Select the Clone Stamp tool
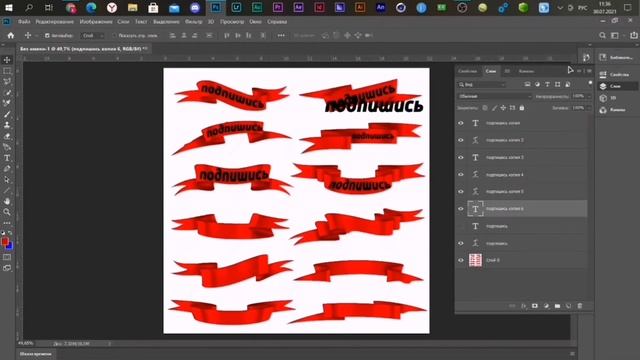640x360 pixels. pyautogui.click(x=7, y=125)
